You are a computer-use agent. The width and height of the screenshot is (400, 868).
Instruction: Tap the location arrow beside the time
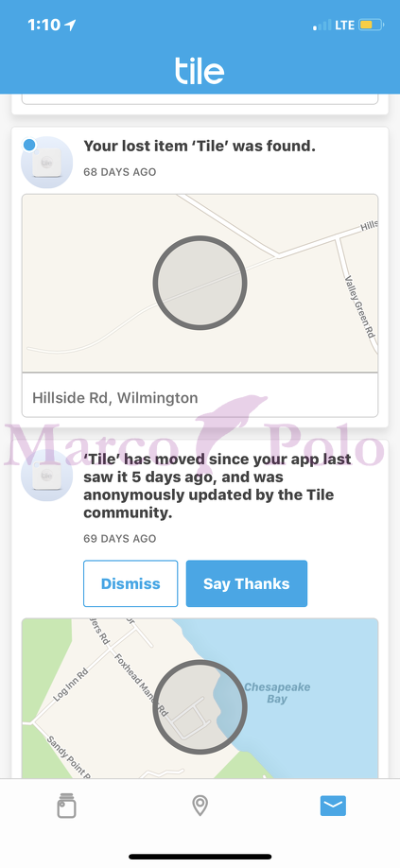tap(70, 25)
